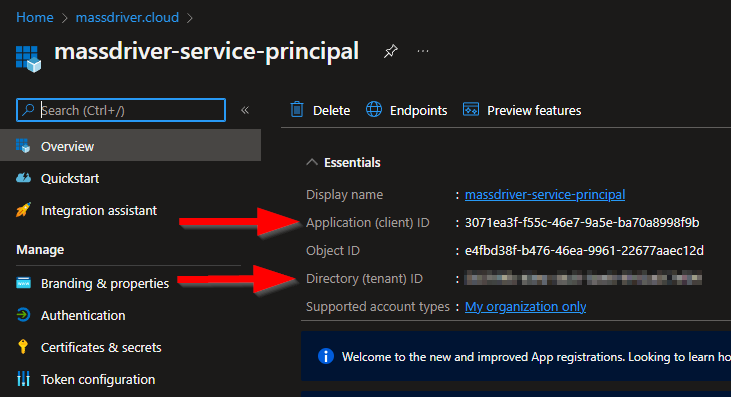Open massdriver.cloud breadcrumb link
This screenshot has height=397, width=731.
127,17
